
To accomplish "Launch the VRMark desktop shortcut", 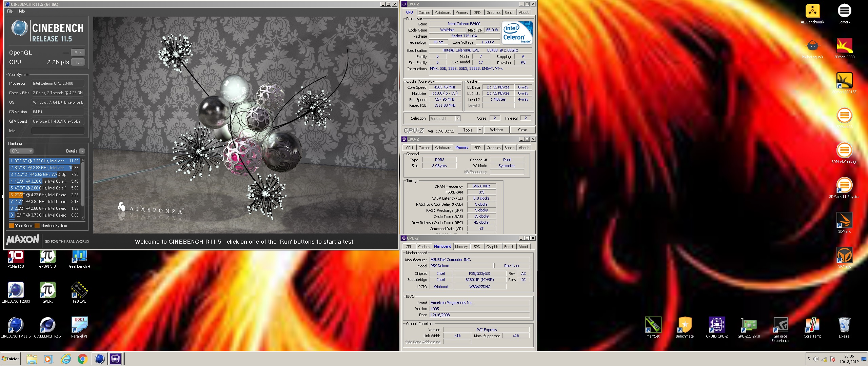I will click(x=844, y=258).
